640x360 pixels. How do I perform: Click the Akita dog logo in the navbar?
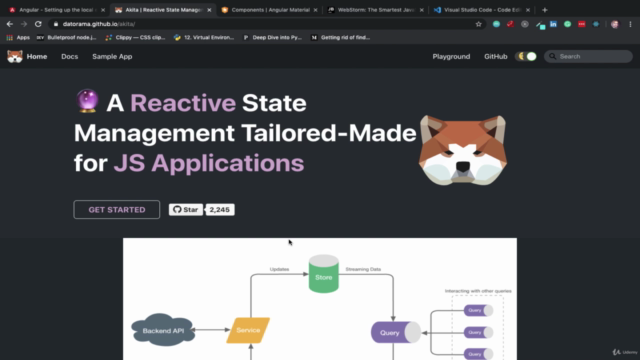(x=15, y=56)
